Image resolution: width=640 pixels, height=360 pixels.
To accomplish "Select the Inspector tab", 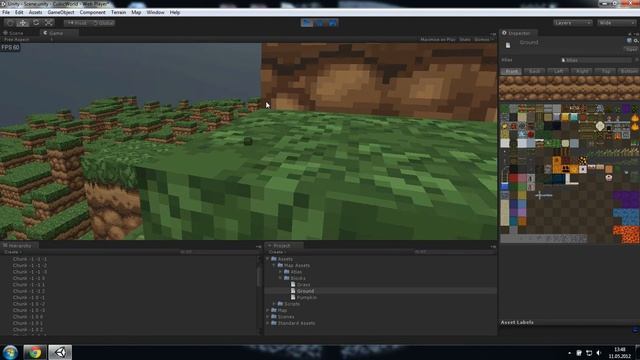I will [x=519, y=33].
